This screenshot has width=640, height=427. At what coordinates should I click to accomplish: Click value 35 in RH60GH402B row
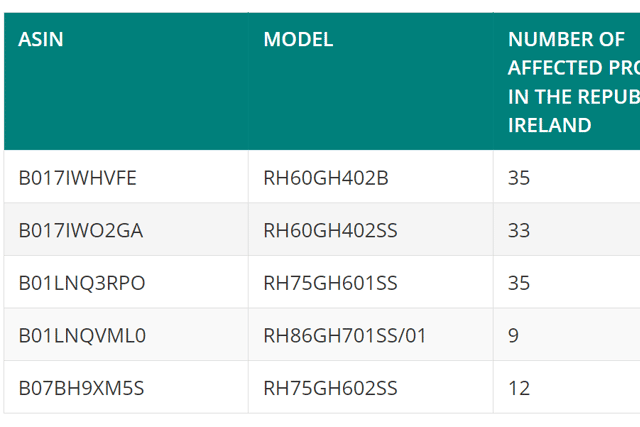click(519, 178)
